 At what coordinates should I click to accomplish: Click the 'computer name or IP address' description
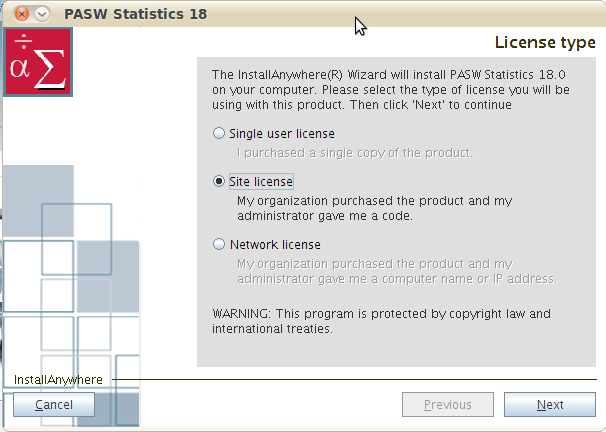pyautogui.click(x=396, y=271)
